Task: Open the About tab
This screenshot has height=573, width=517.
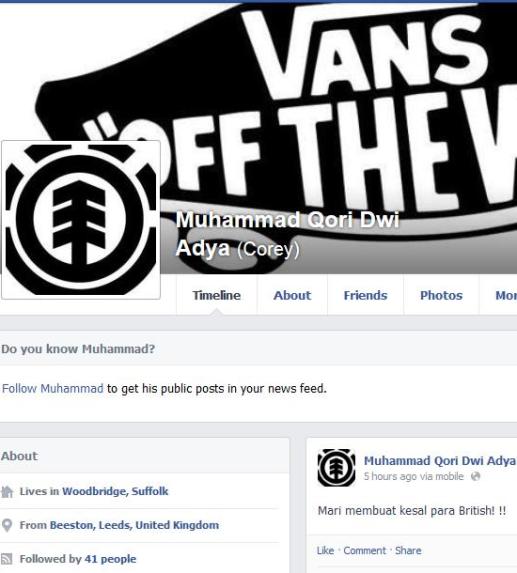Action: click(292, 295)
